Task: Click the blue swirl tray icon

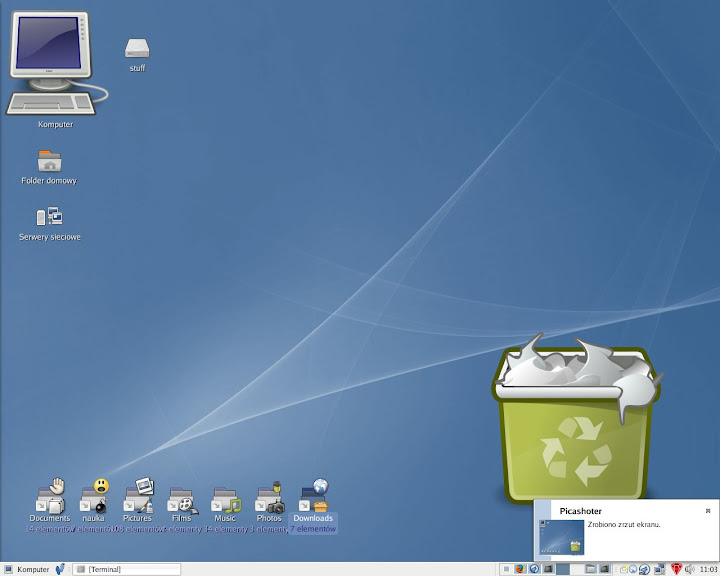Action: pyautogui.click(x=645, y=570)
